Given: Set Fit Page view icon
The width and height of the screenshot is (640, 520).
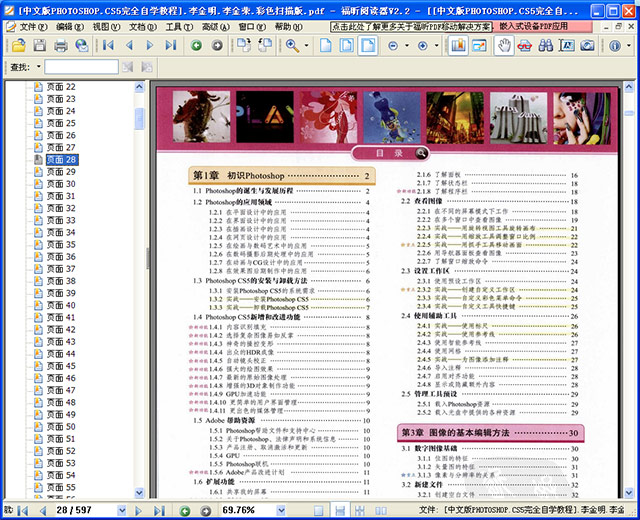Looking at the screenshot, I should coord(347,45).
